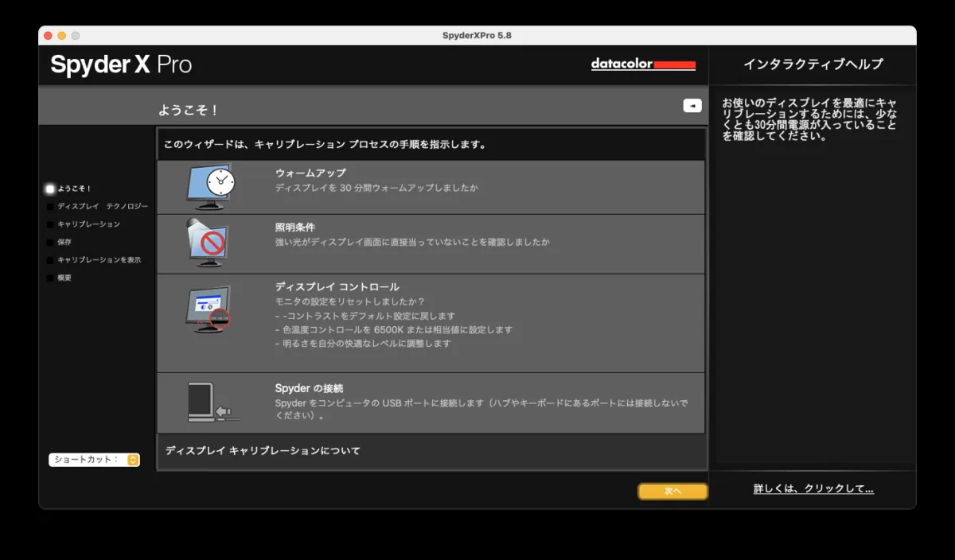
Task: Check the 概要 step checkbox
Action: (49, 278)
